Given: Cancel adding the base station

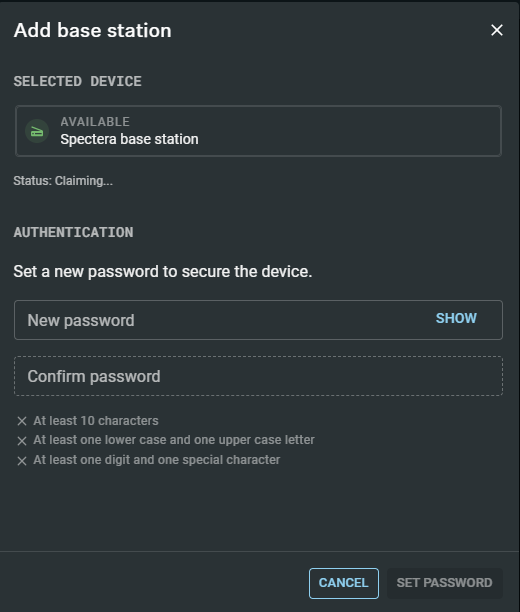Looking at the screenshot, I should click(344, 583).
